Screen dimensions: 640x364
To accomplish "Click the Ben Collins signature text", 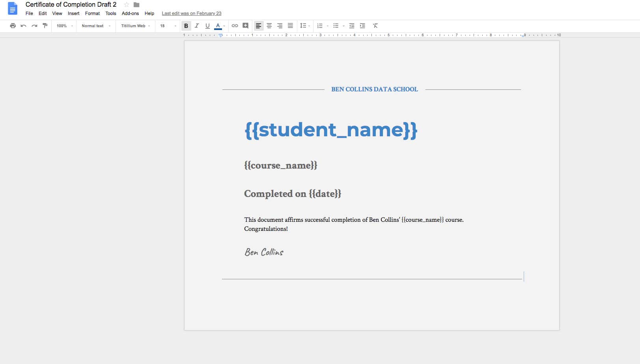I will pyautogui.click(x=264, y=252).
